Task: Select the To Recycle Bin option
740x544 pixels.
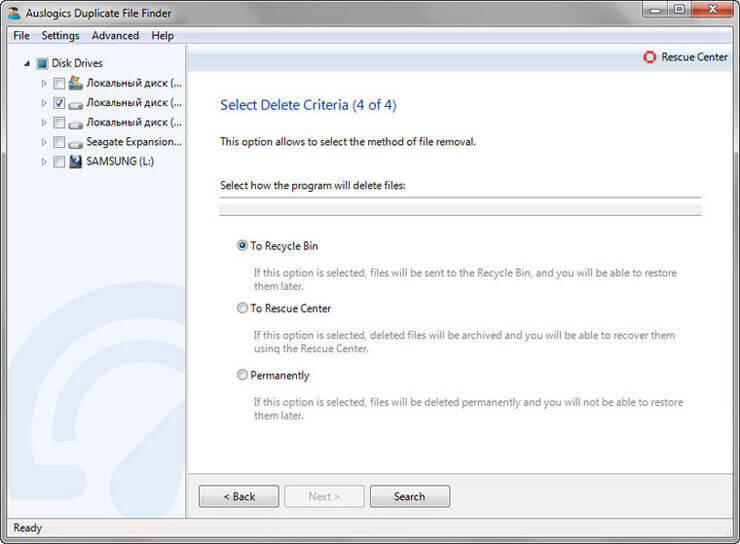Action: point(242,246)
